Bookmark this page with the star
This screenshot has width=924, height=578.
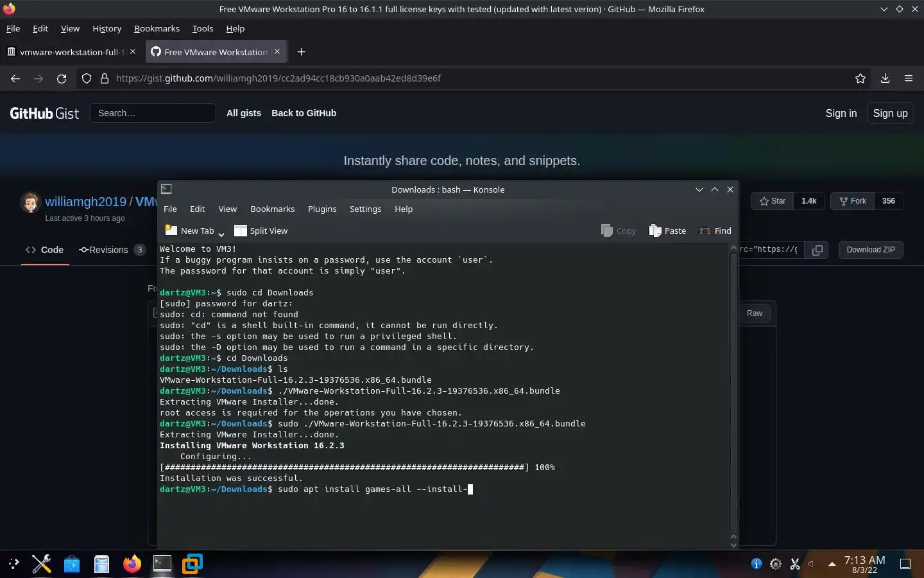click(x=860, y=78)
